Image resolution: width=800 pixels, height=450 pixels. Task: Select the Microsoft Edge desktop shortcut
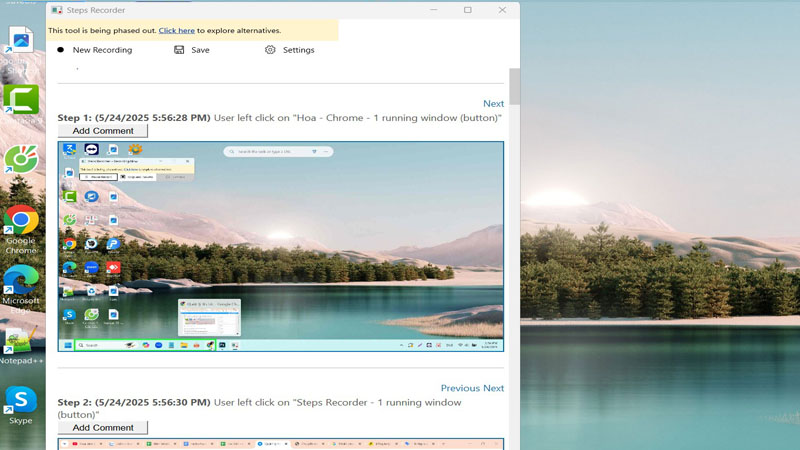click(21, 281)
